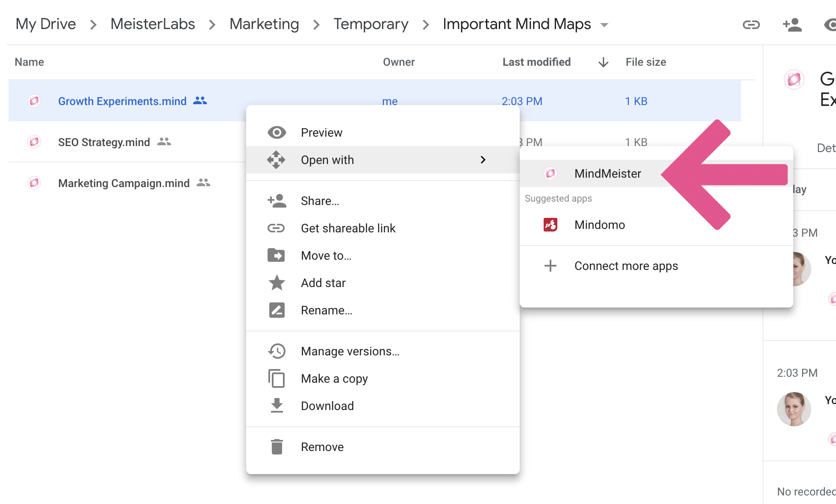Image resolution: width=836 pixels, height=504 pixels.
Task: Click shared people icon next to Growth Experiments.mind
Action: click(x=200, y=100)
